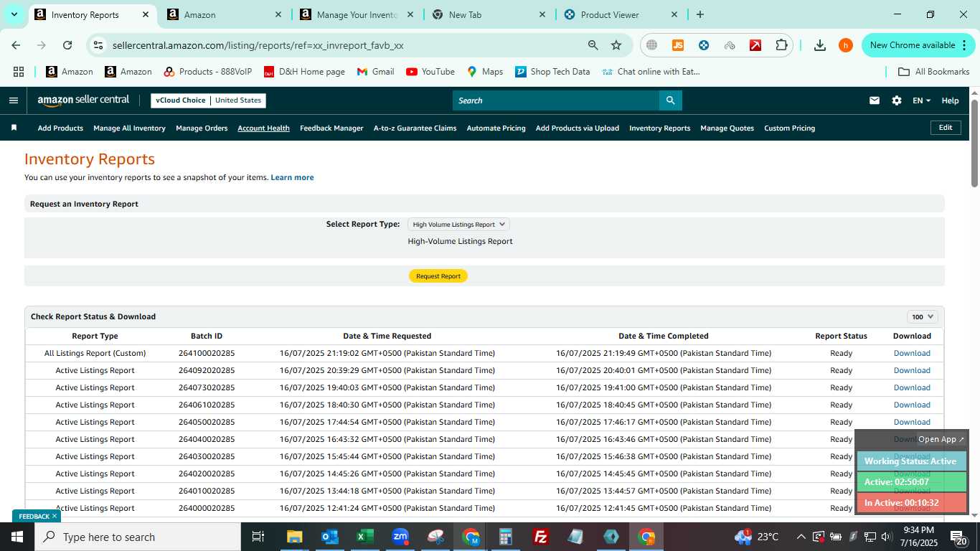Open a new browser tab with plus
Viewport: 980px width, 551px height.
(700, 14)
